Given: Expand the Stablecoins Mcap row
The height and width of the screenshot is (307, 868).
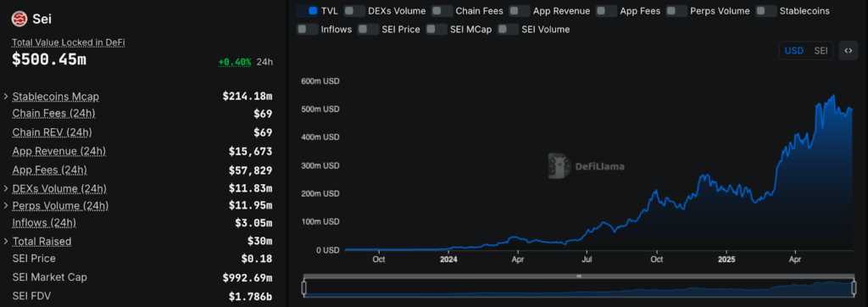Looking at the screenshot, I should (x=6, y=97).
